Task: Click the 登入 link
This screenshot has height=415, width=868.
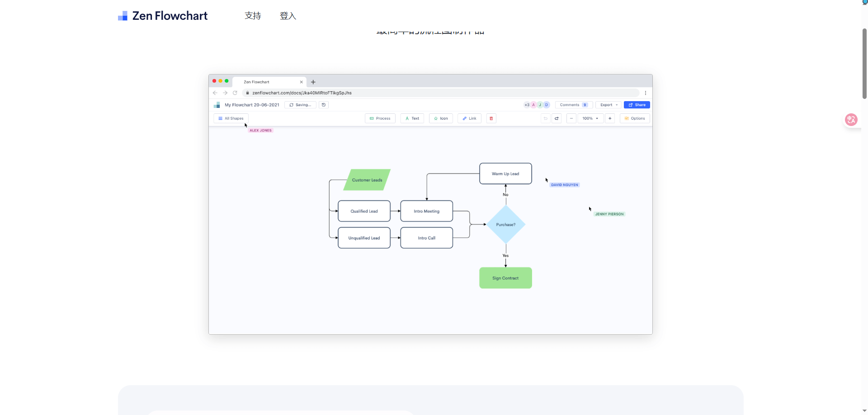Action: [x=288, y=16]
